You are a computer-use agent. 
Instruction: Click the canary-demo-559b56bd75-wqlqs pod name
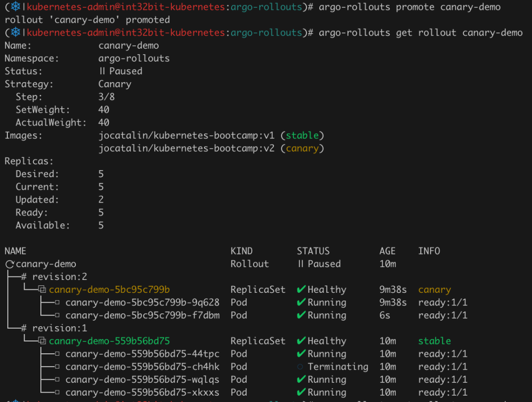pos(142,379)
